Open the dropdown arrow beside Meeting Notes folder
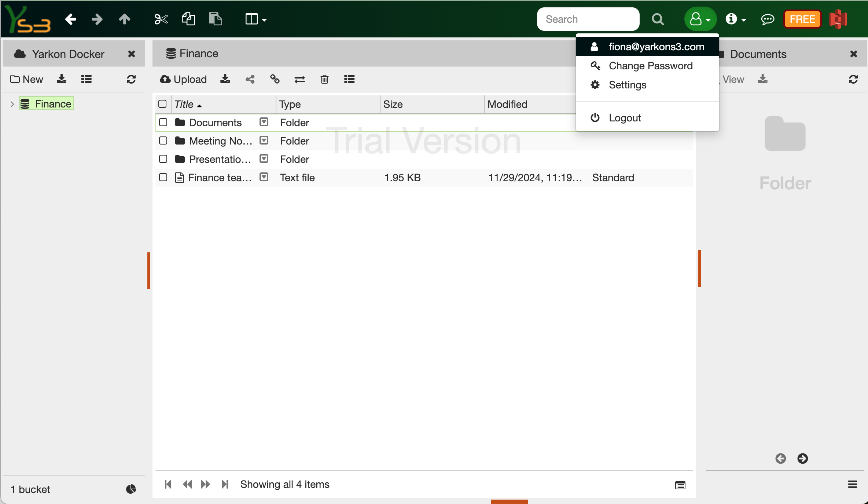Image resolution: width=868 pixels, height=504 pixels. click(x=264, y=140)
